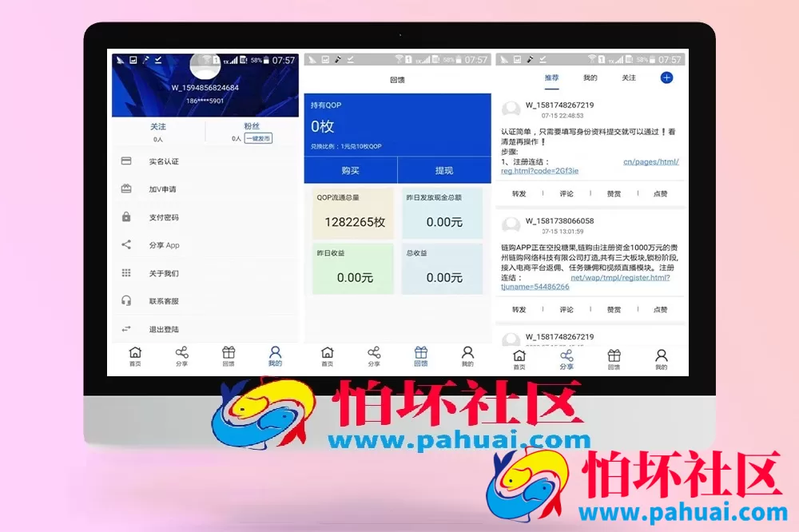Select 我的 in left screen's bottom bar
Viewport: 799px width, 532px height.
click(275, 356)
